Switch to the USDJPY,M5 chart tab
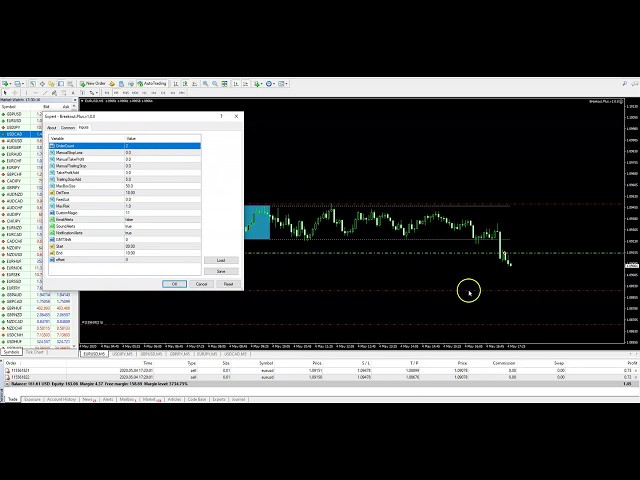The width and height of the screenshot is (640, 480). click(x=123, y=353)
